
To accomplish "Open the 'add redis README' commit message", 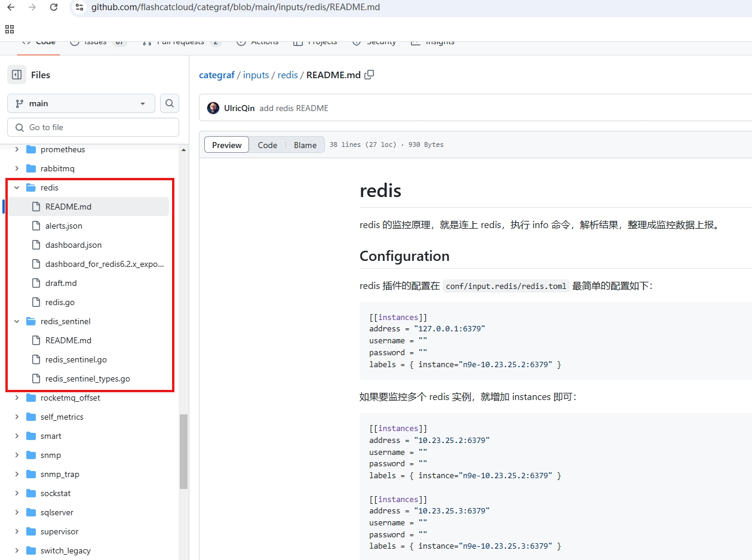I will pyautogui.click(x=294, y=108).
